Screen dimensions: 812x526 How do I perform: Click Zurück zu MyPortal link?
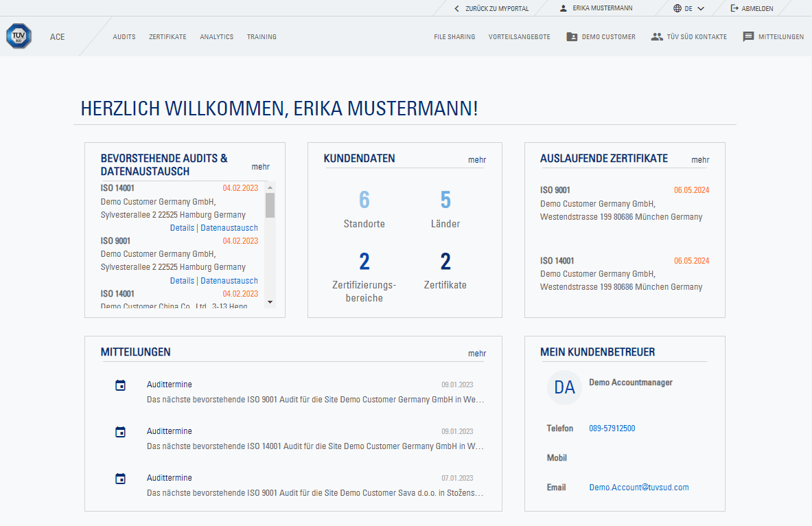click(497, 9)
